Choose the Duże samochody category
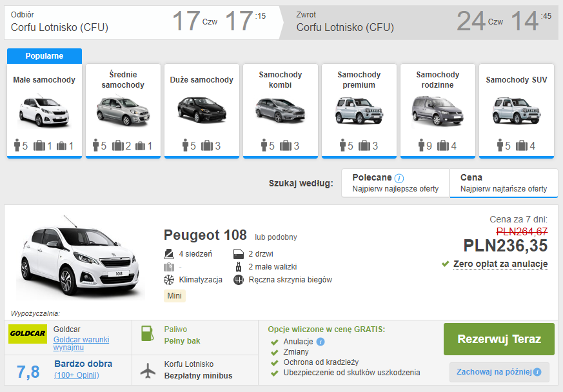The height and width of the screenshot is (392, 563). (201, 110)
